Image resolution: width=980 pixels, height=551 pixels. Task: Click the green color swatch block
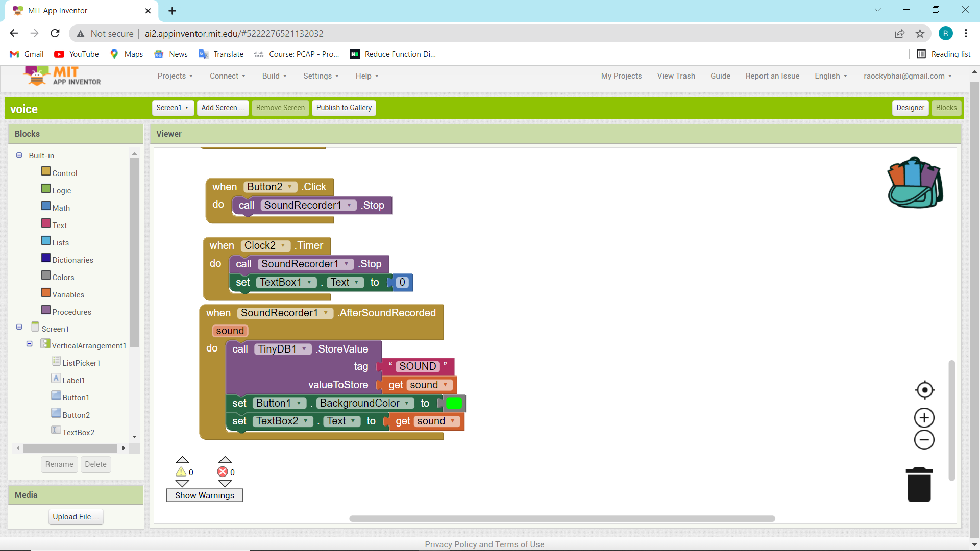454,404
